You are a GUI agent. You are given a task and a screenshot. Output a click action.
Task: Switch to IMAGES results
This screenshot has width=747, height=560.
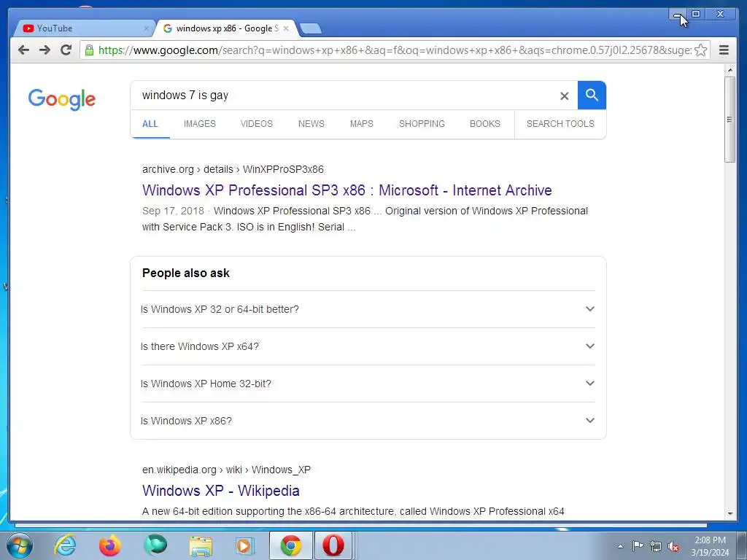click(200, 124)
